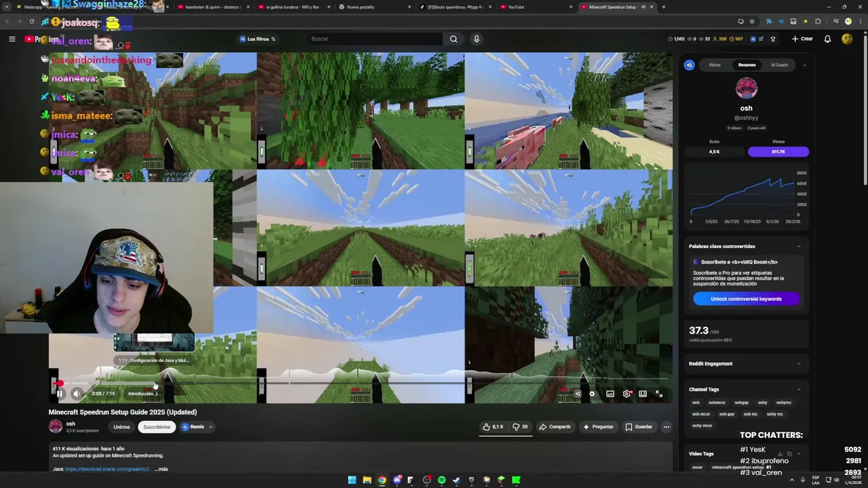
Task: Open Chrome from taskbar
Action: coord(382,480)
